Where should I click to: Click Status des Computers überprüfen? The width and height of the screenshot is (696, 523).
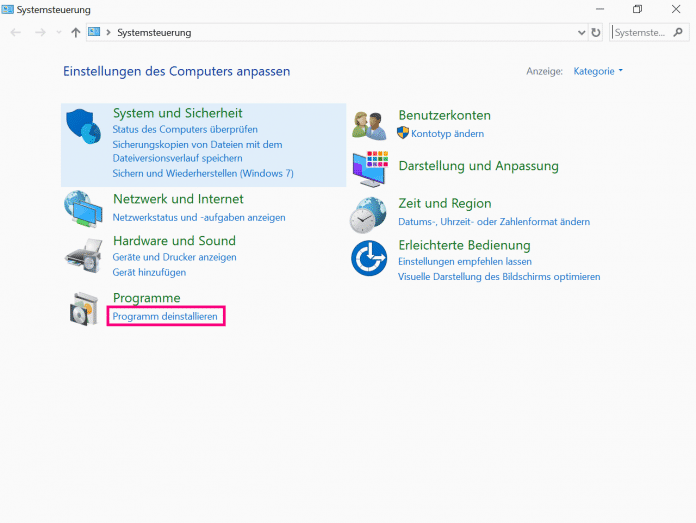coord(185,129)
